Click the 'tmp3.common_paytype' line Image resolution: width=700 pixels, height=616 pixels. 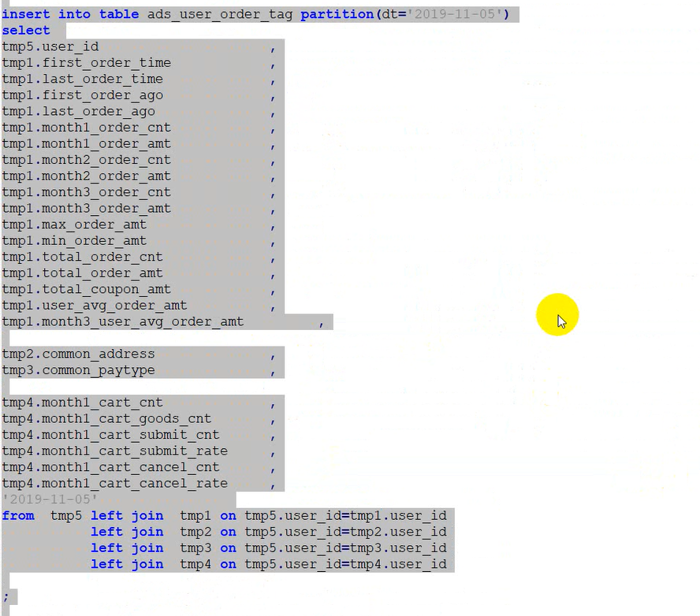coord(78,370)
